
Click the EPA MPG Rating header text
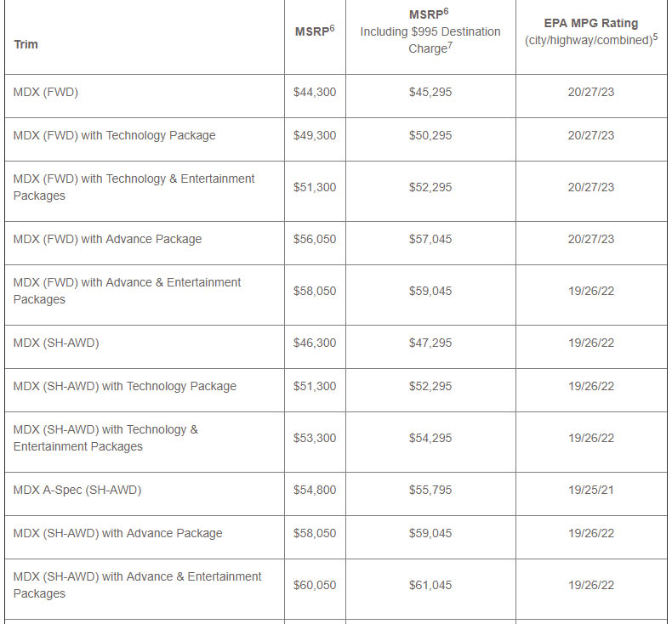[x=590, y=24]
